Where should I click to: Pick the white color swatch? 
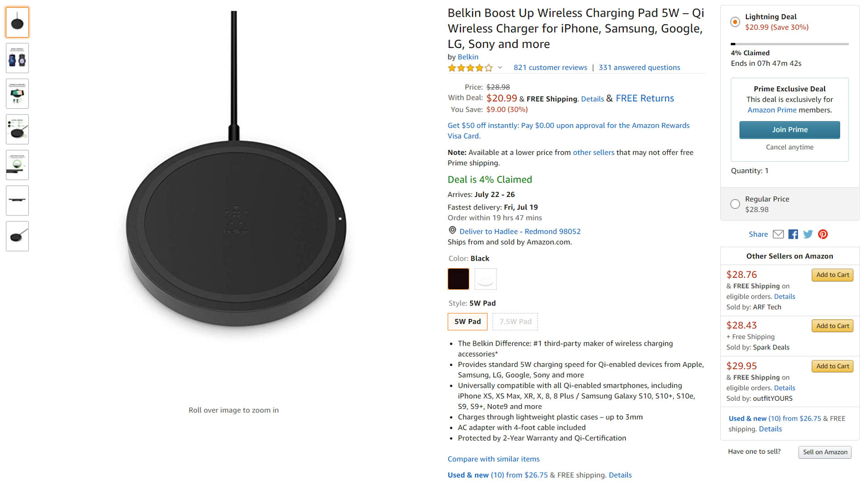[486, 279]
